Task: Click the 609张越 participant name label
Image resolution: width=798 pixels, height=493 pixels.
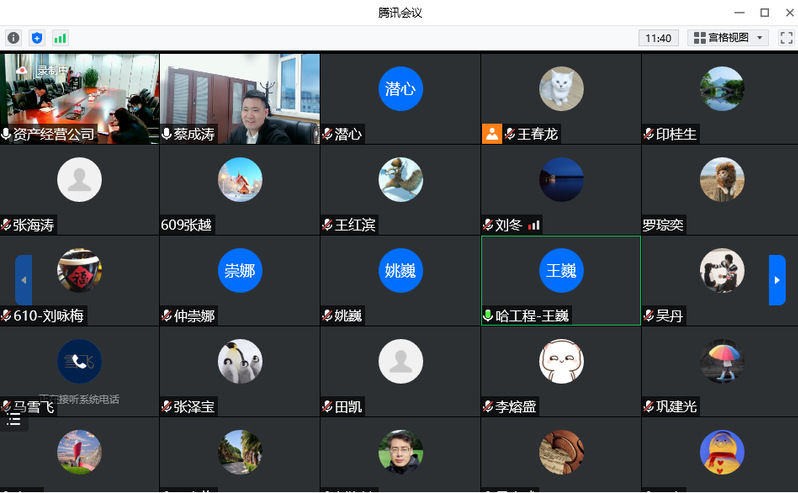Action: point(186,225)
